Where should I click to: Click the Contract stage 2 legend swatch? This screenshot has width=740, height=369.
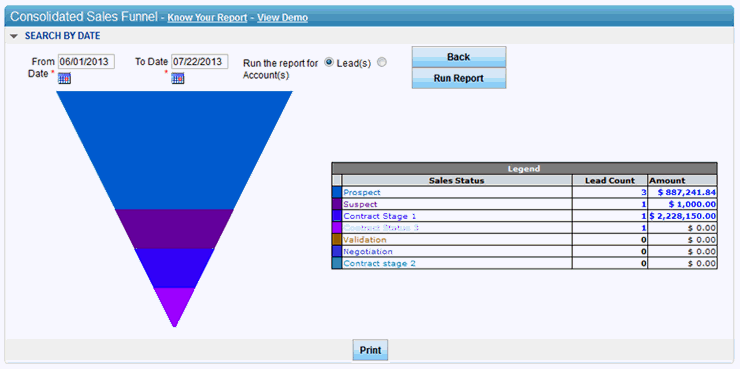336,263
